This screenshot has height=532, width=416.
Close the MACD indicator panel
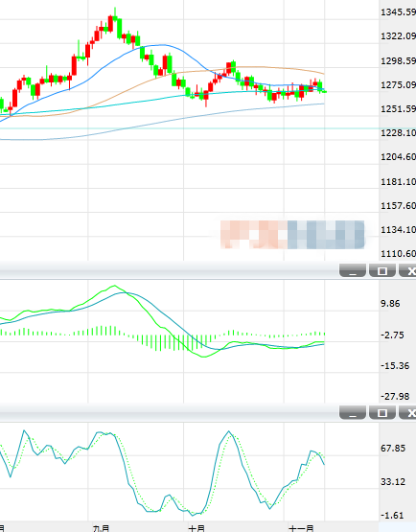pyautogui.click(x=408, y=270)
